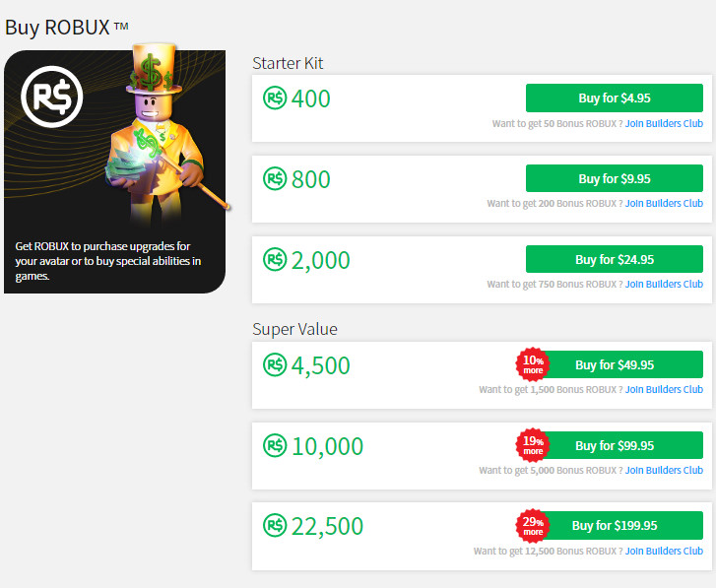Click the 19% more red badge
This screenshot has width=716, height=588.
pos(533,445)
